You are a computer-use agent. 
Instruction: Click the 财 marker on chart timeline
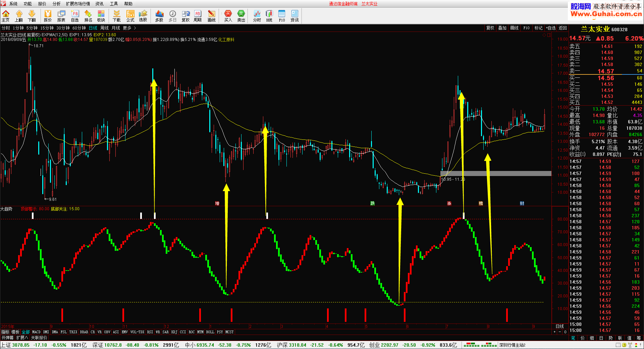point(522,203)
